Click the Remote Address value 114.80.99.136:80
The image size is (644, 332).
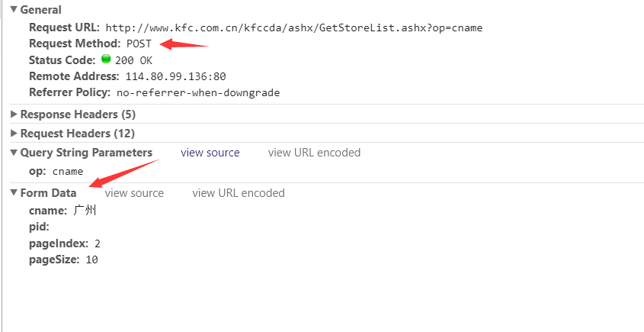point(176,76)
